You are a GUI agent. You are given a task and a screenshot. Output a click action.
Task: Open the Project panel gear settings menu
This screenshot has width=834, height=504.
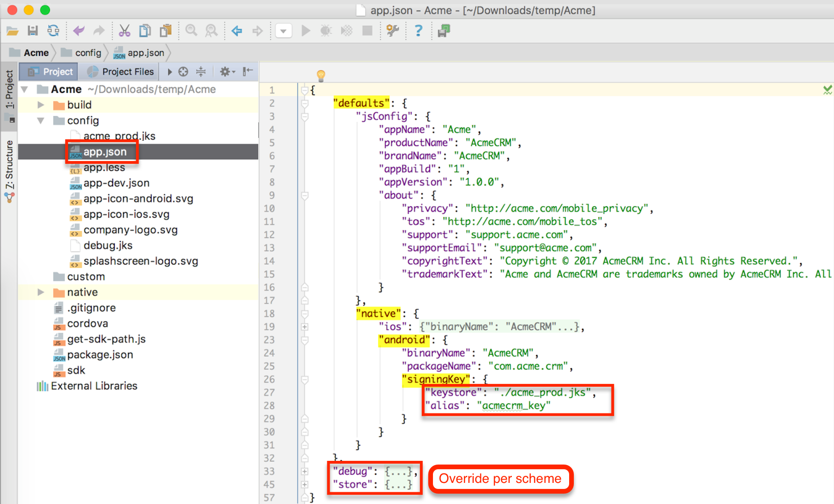point(227,72)
